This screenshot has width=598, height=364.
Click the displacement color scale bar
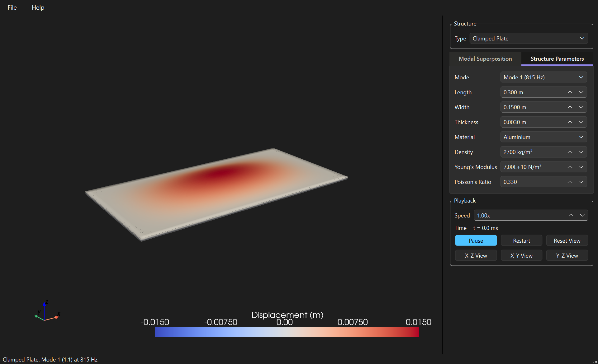pos(287,332)
